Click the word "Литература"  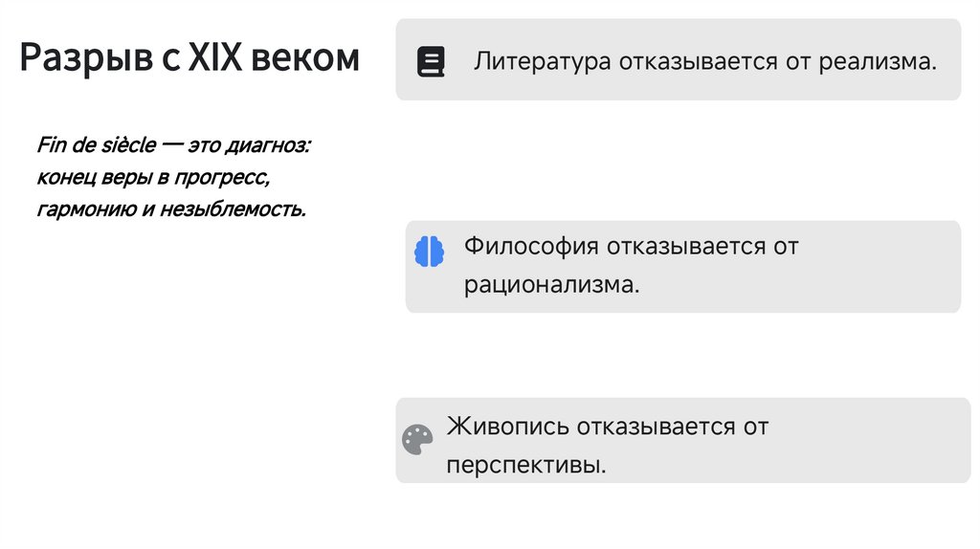[542, 63]
